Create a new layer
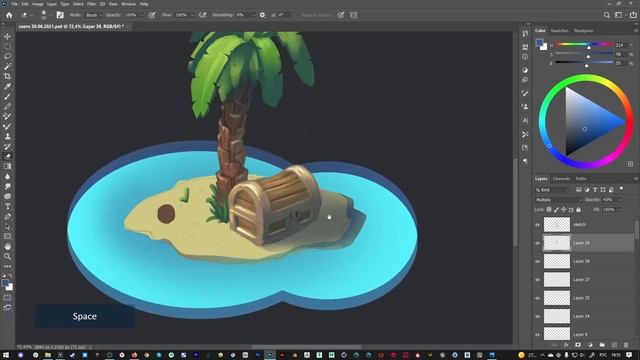 pos(614,345)
